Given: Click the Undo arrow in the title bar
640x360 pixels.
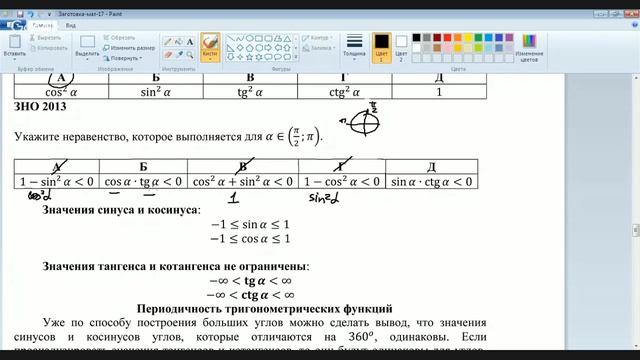Looking at the screenshot, I should point(30,14).
